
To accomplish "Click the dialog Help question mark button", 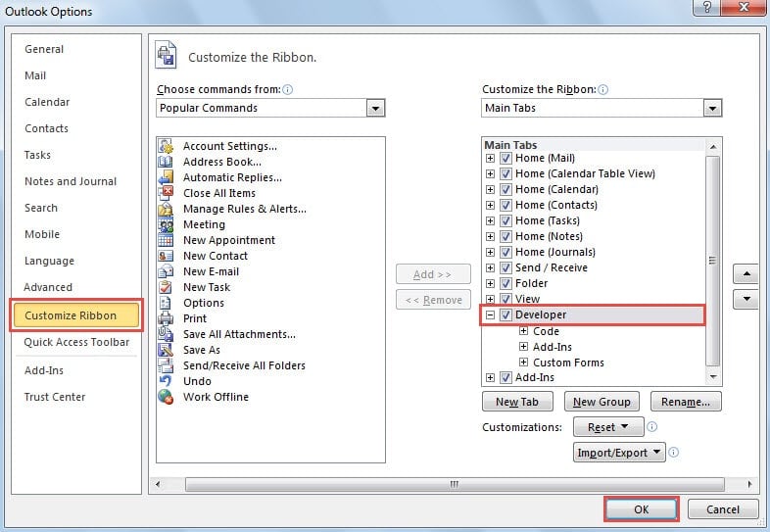I will click(x=707, y=8).
